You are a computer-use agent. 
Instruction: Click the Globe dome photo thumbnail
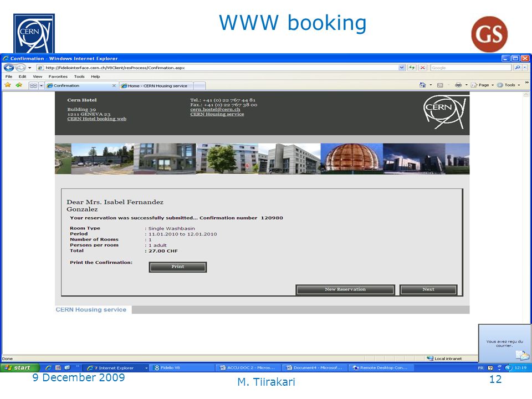pos(351,158)
